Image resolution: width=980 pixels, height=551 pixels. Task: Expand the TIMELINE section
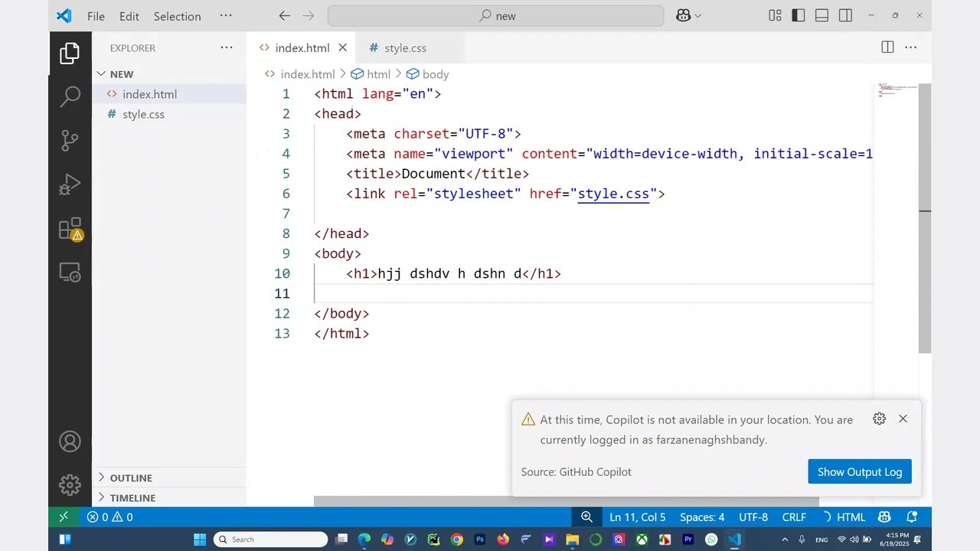coord(132,497)
